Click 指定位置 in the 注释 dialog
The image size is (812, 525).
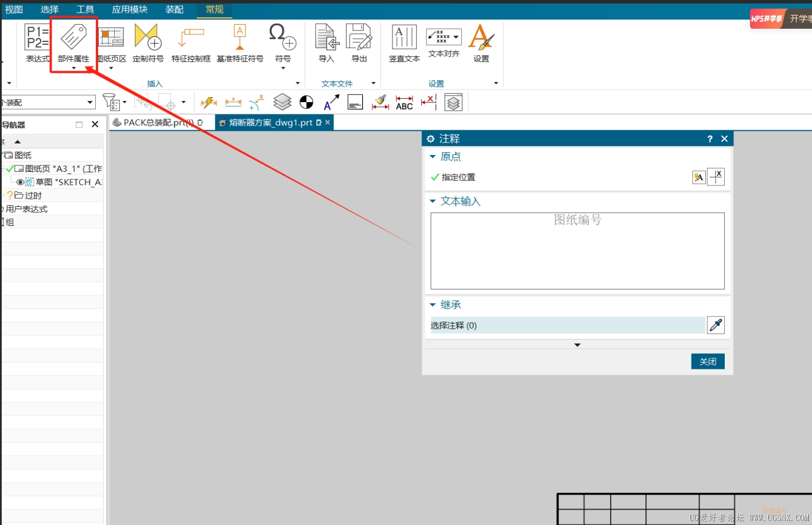coord(459,177)
